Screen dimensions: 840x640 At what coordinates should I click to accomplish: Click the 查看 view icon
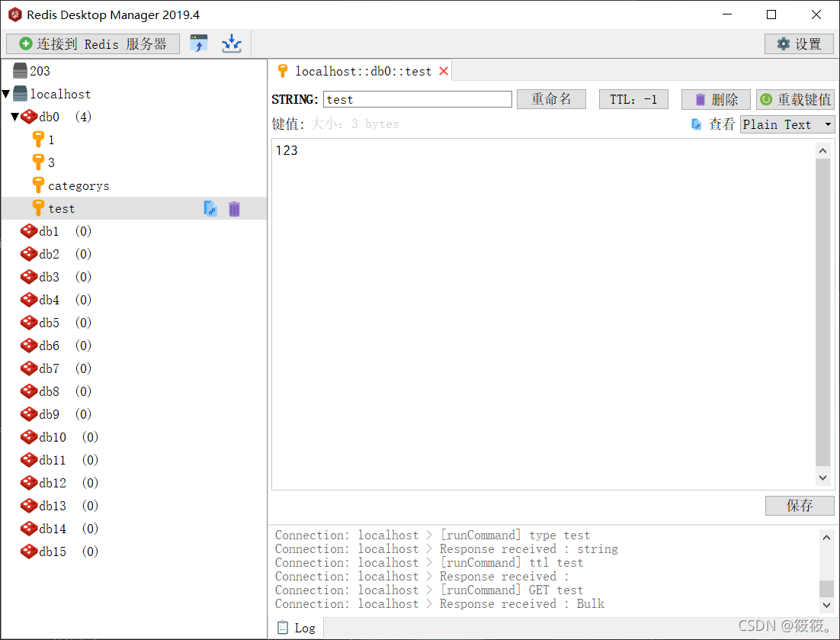coord(697,124)
